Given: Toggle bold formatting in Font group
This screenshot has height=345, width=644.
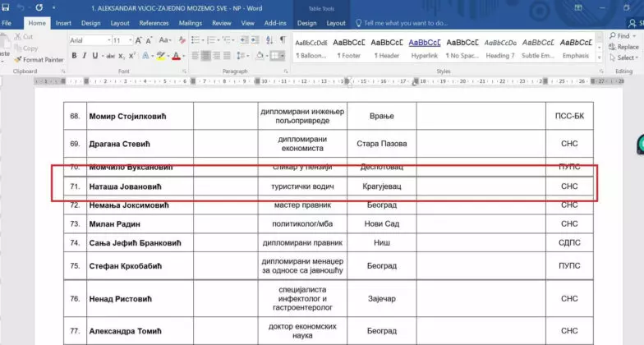Looking at the screenshot, I should [x=74, y=56].
